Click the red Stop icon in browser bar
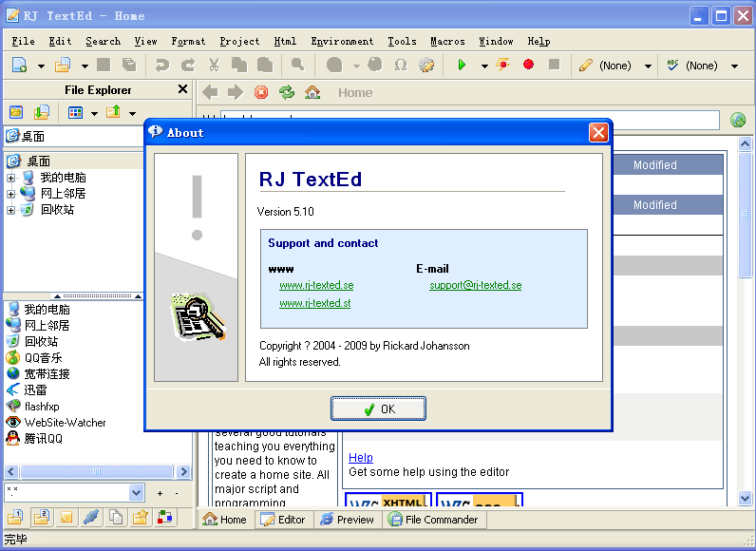Image resolution: width=756 pixels, height=551 pixels. point(261,92)
